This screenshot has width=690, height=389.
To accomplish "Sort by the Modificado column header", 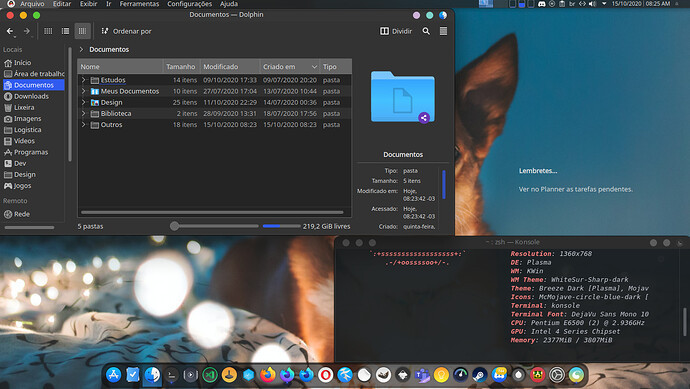I will click(x=230, y=66).
